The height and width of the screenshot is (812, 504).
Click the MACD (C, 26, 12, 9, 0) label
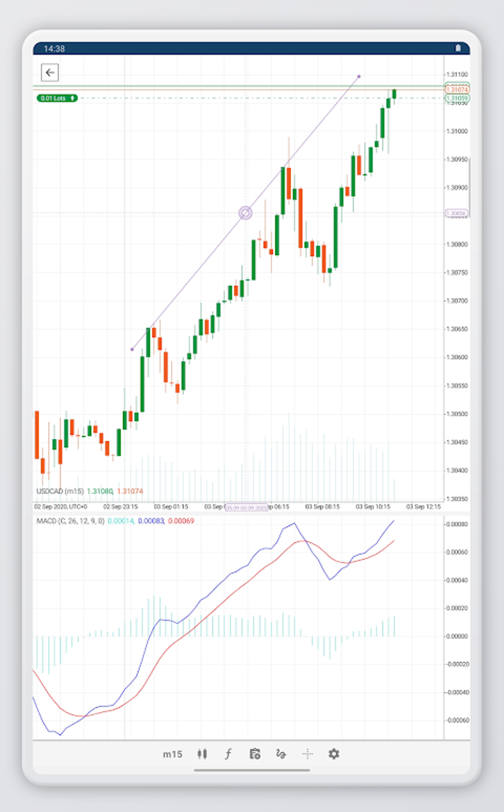coord(70,521)
